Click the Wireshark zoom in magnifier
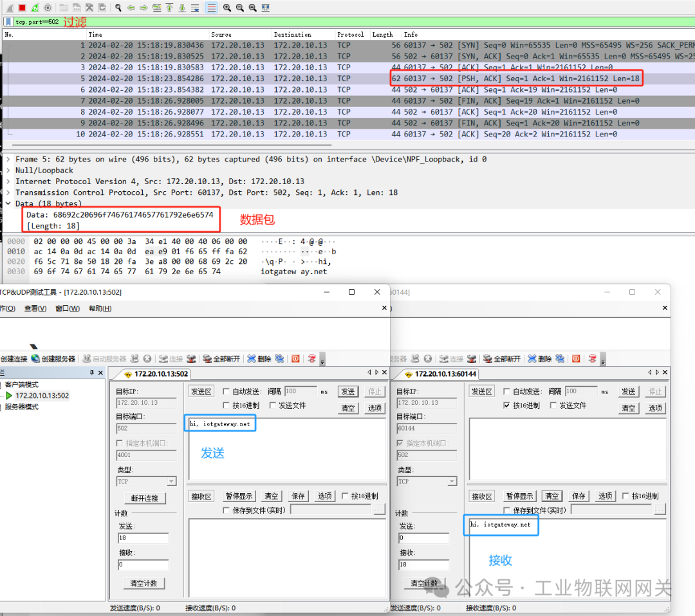Viewport: 695px width, 616px height. click(x=227, y=8)
